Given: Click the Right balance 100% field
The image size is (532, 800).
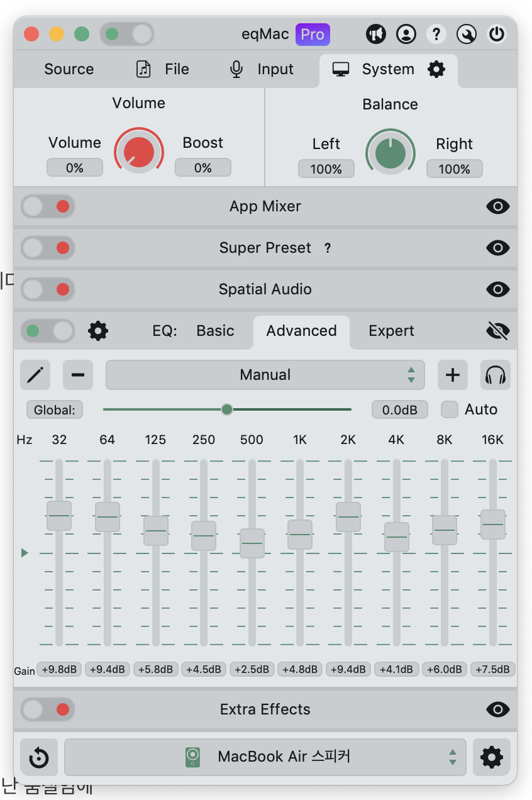Looking at the screenshot, I should [455, 169].
